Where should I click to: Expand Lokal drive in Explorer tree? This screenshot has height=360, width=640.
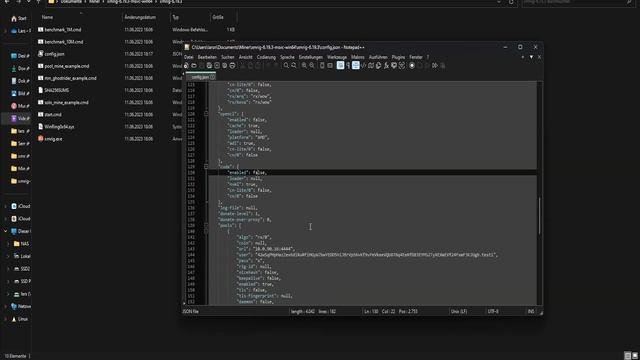tap(8, 256)
